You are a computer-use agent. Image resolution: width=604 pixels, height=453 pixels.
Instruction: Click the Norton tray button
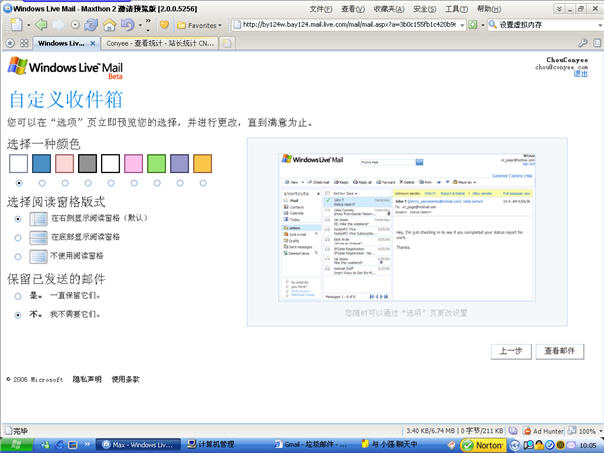tap(483, 445)
